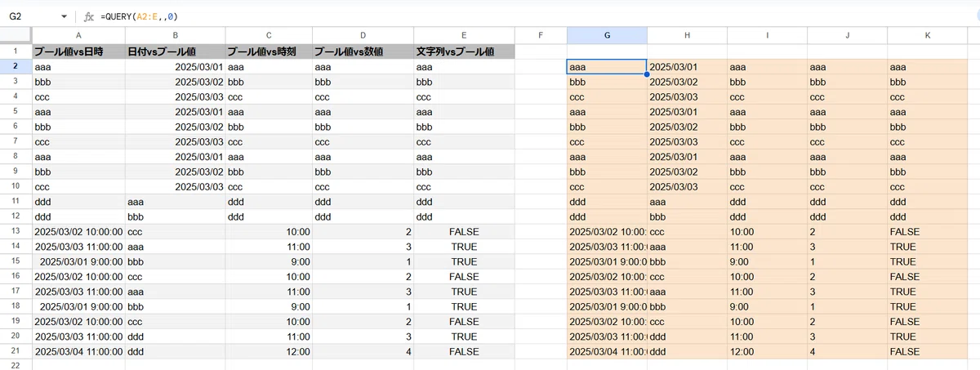This screenshot has width=980, height=370.
Task: Select column C header
Action: (x=269, y=35)
